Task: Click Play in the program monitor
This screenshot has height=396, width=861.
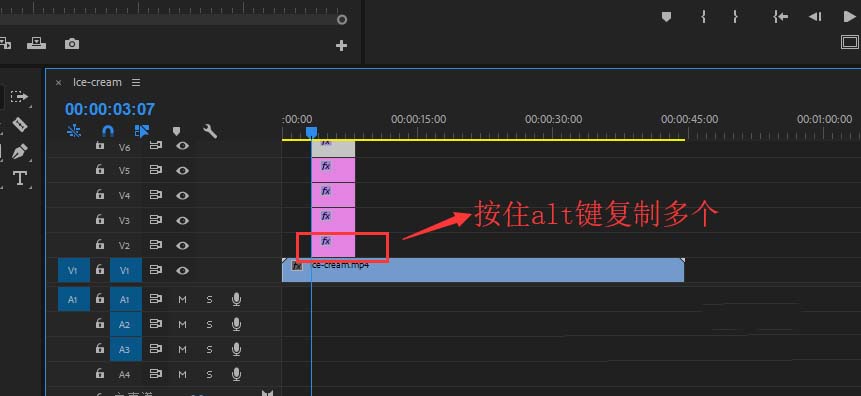Action: 849,17
